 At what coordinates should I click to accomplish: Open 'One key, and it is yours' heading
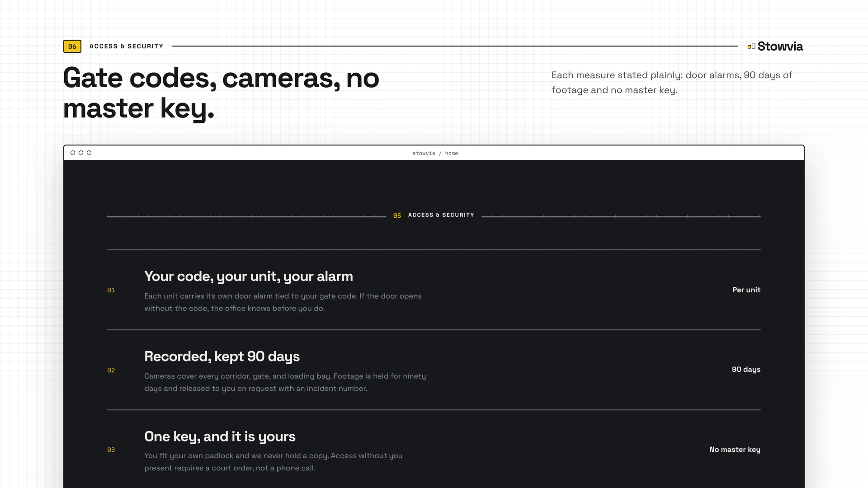pyautogui.click(x=220, y=436)
